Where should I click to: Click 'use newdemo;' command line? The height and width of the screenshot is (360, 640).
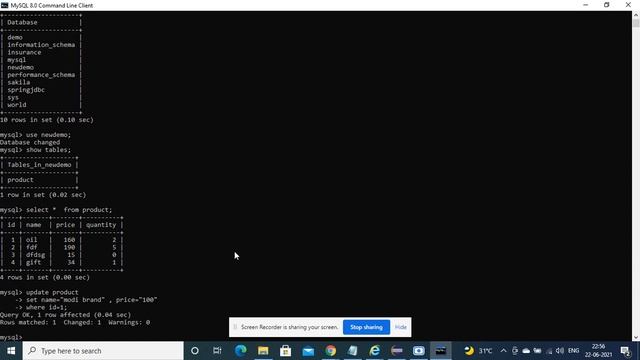[36, 135]
